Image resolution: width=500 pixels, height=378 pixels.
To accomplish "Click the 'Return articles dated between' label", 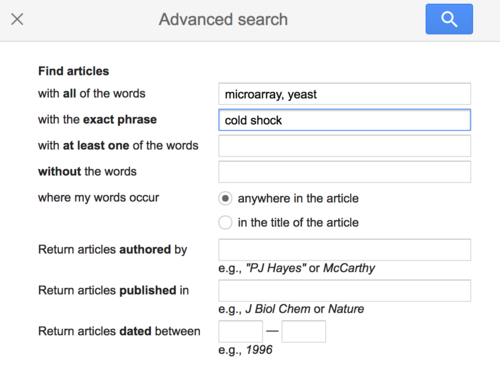I will (x=119, y=331).
